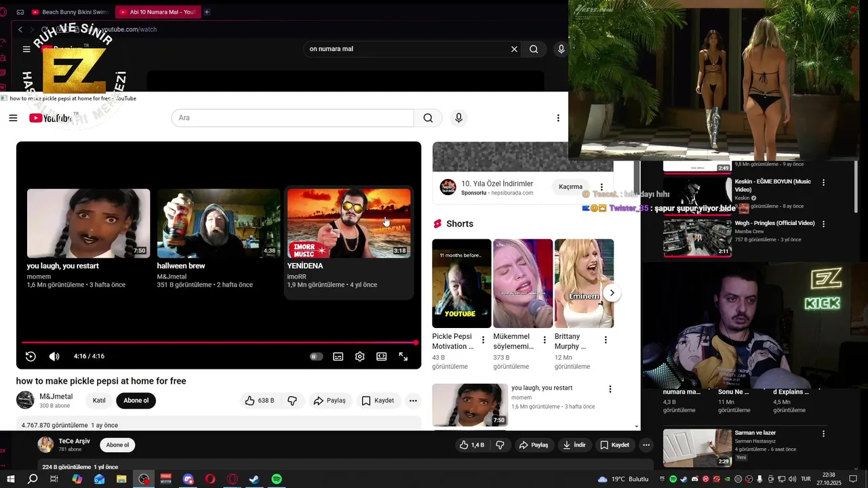Clear the 'on numara mal' search text
868x488 pixels.
click(514, 49)
